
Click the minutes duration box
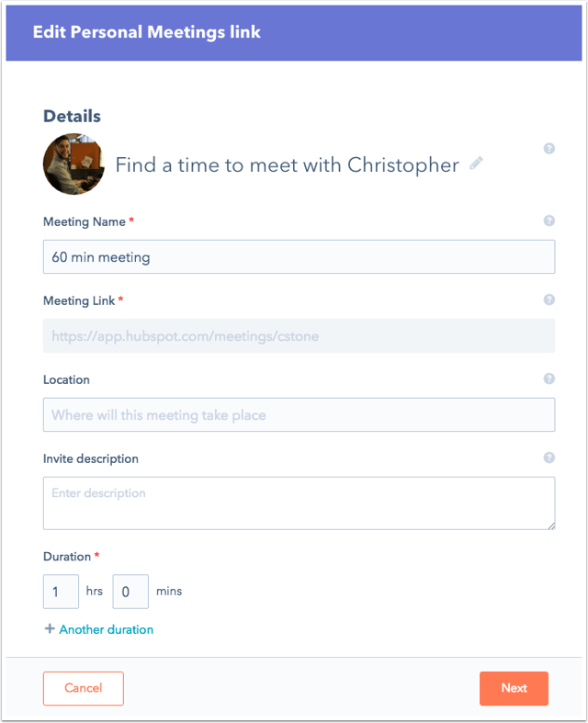tap(130, 592)
